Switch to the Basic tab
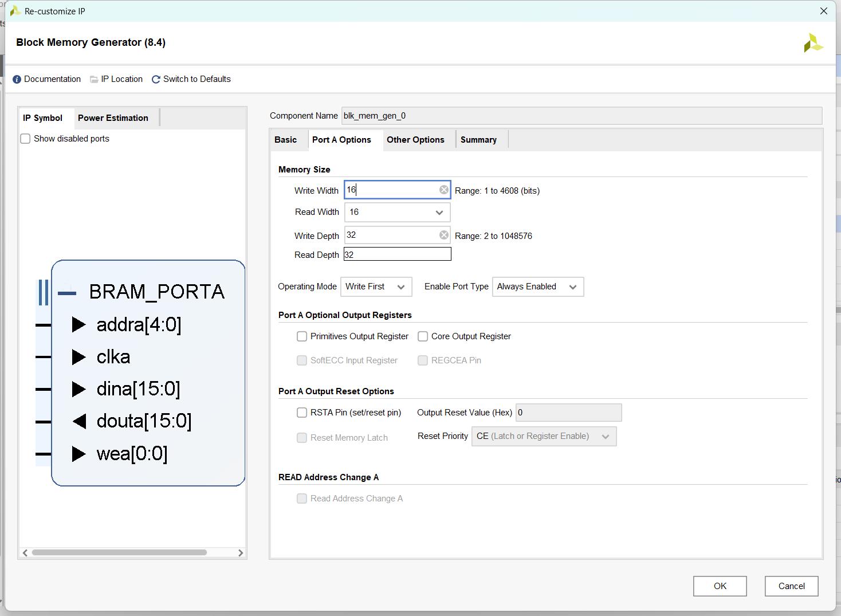The height and width of the screenshot is (616, 841). click(285, 140)
